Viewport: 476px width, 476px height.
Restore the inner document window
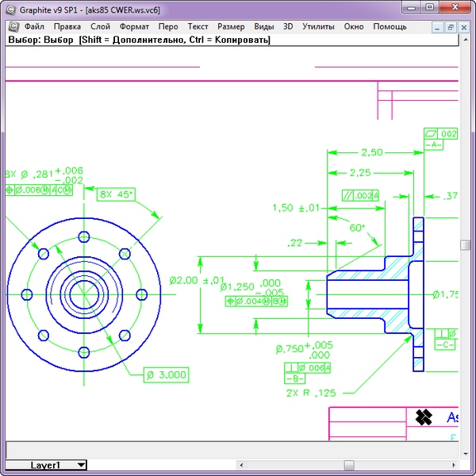pos(450,26)
